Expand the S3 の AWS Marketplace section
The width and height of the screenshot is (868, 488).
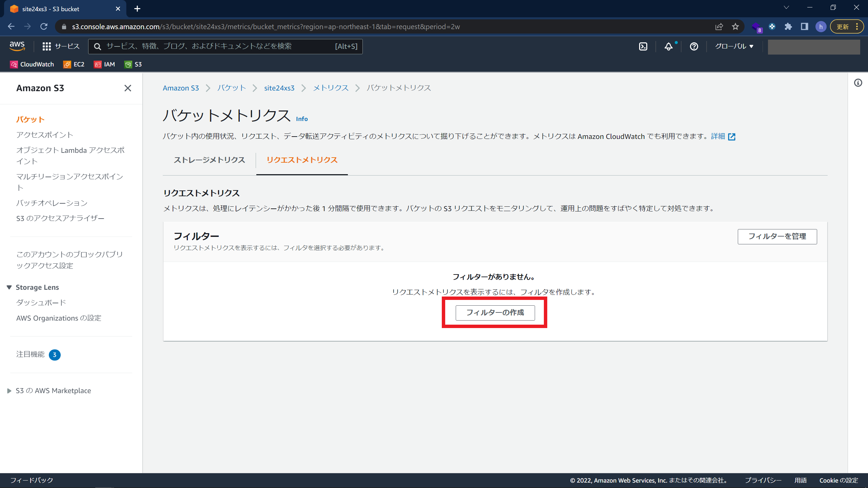[x=9, y=391]
